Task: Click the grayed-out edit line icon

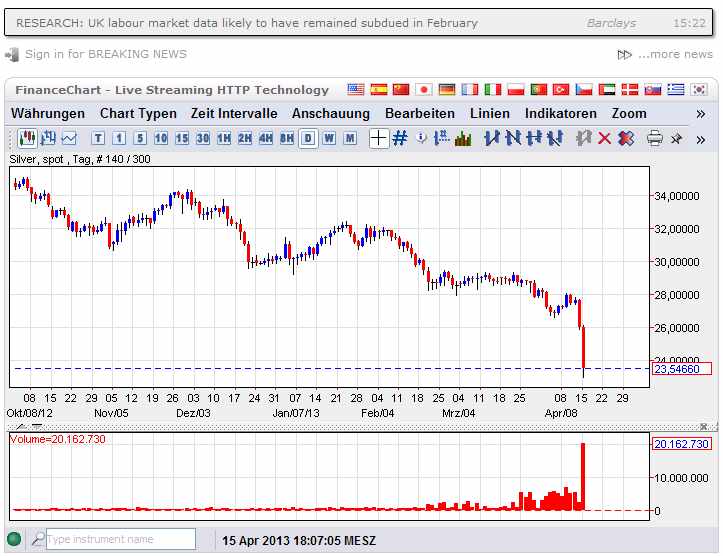Action: click(x=584, y=138)
